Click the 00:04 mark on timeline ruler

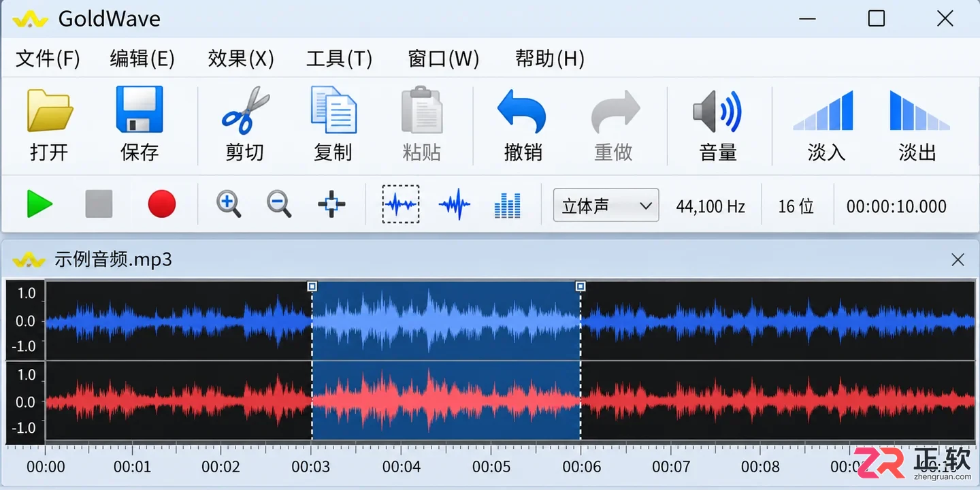coord(402,467)
